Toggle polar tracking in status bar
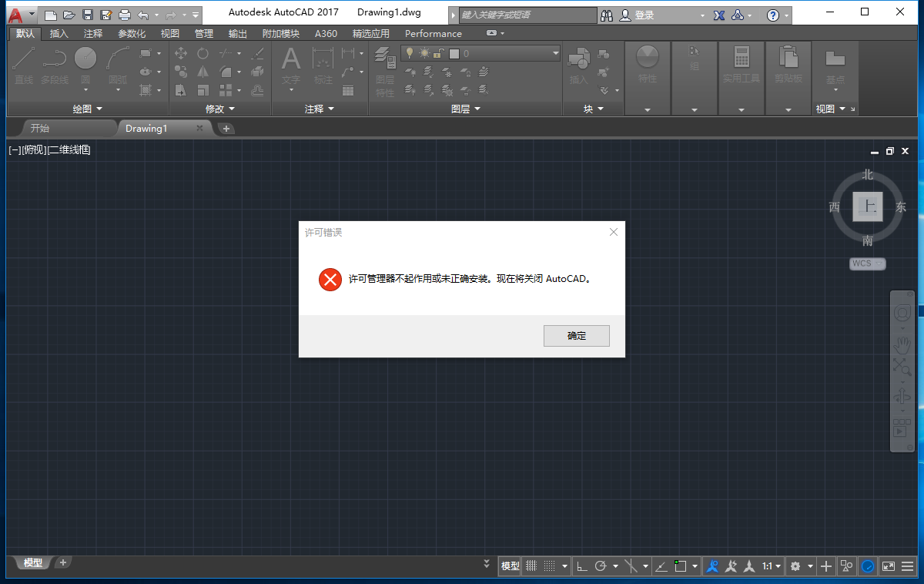Screen dimensions: 924x584 pos(601,566)
